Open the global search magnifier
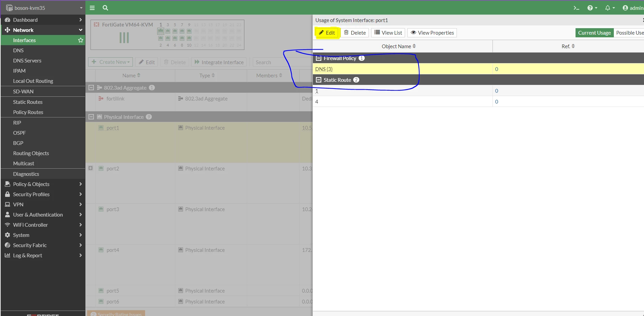This screenshot has width=644, height=316. tap(105, 8)
